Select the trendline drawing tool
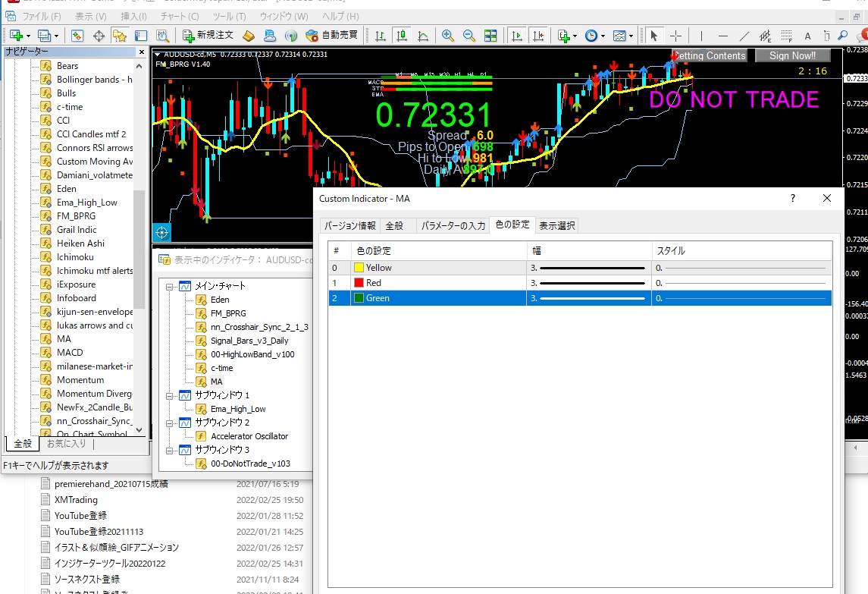This screenshot has width=868, height=594. tap(744, 36)
